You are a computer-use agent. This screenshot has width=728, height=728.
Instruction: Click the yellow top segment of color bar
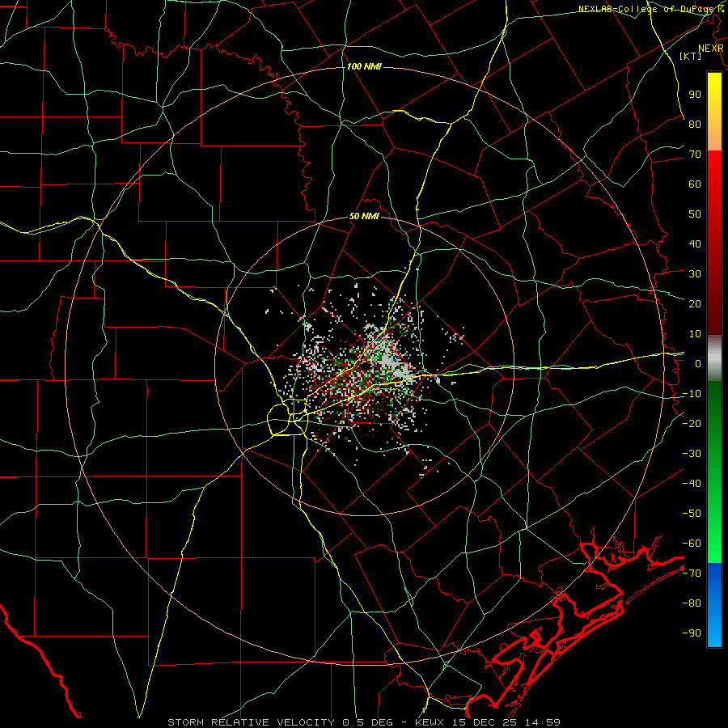(x=714, y=112)
